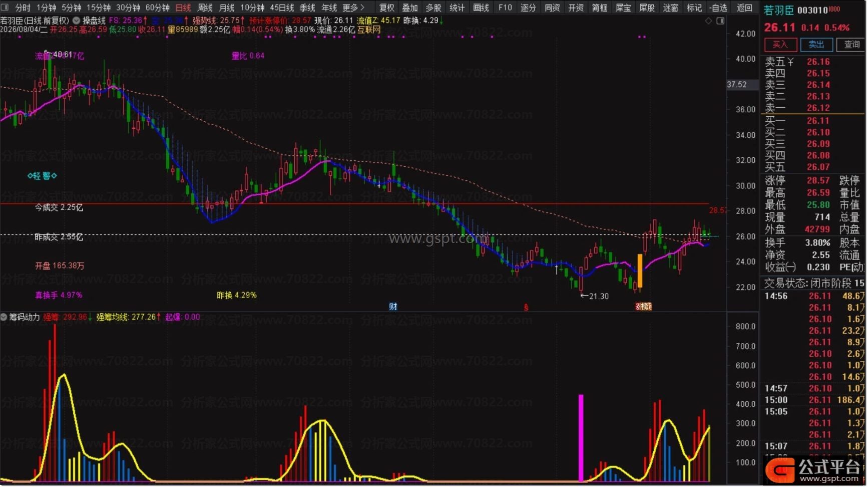Click the blue 财 marker below the chart
The width and height of the screenshot is (868, 487).
pyautogui.click(x=393, y=307)
